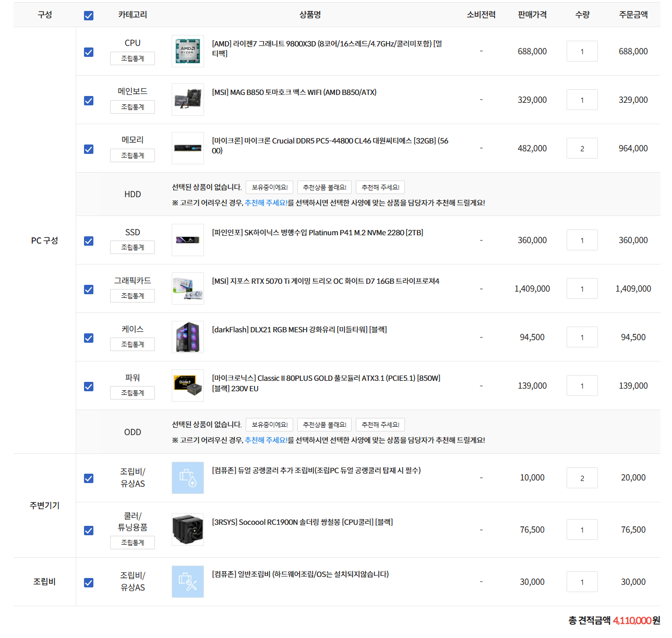Uncheck the 메모리 row checkbox
672x638 pixels.
pos(89,149)
